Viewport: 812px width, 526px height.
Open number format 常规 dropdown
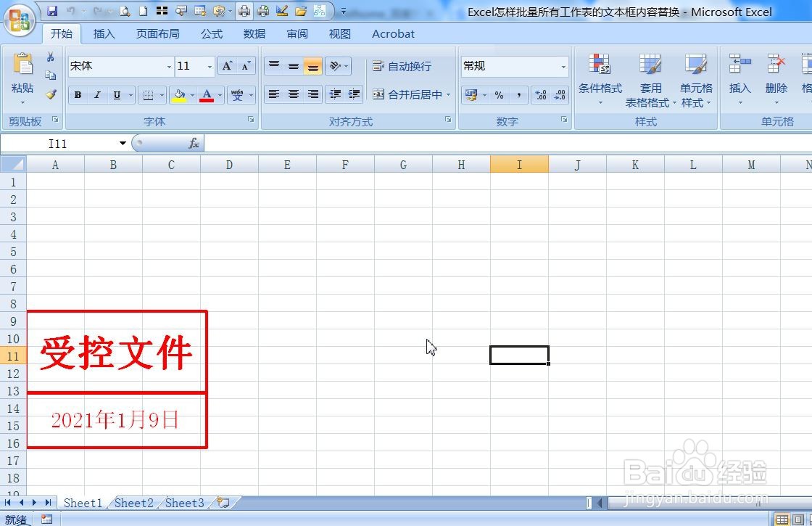pos(563,67)
